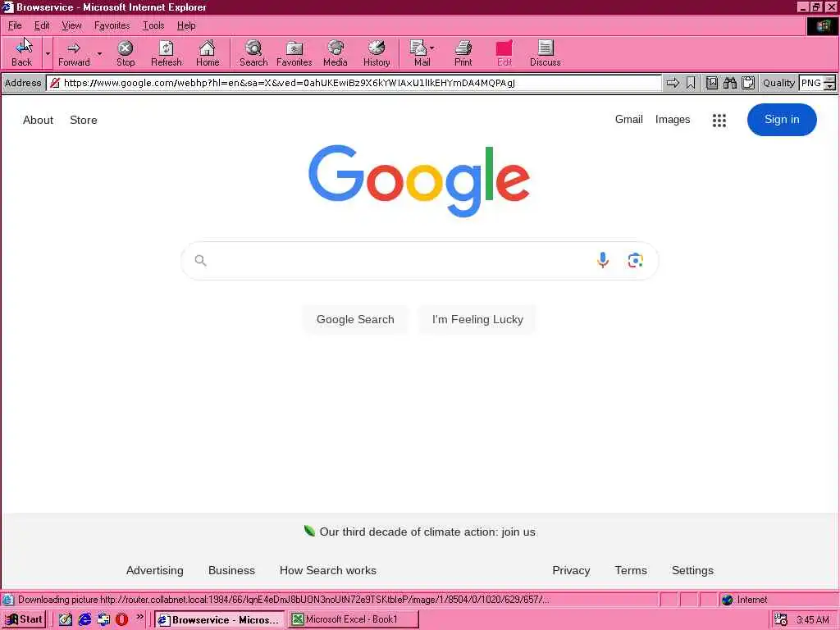Screen dimensions: 840x630
Task: Stop page loading with the Stop button
Action: (126, 53)
